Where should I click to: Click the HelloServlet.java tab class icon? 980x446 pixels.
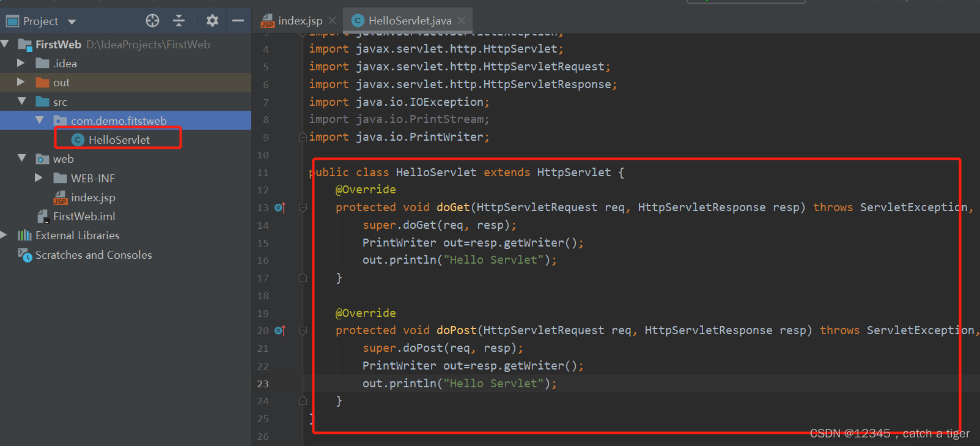click(358, 21)
